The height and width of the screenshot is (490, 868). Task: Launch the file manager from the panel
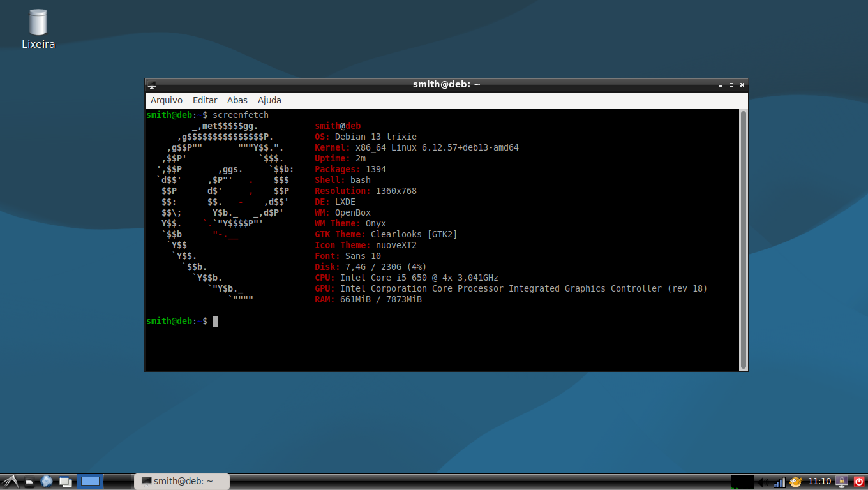(x=29, y=482)
